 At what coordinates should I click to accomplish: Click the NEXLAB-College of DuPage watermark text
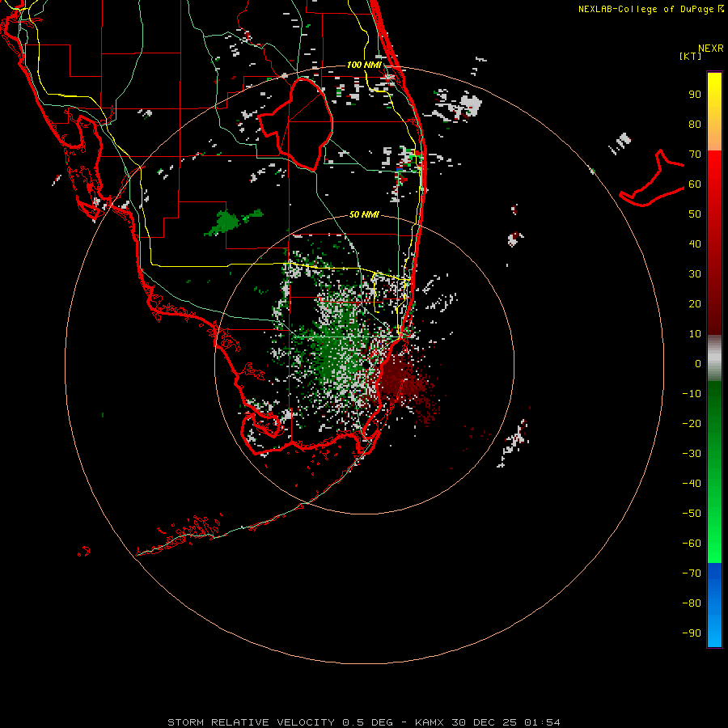pos(651,9)
